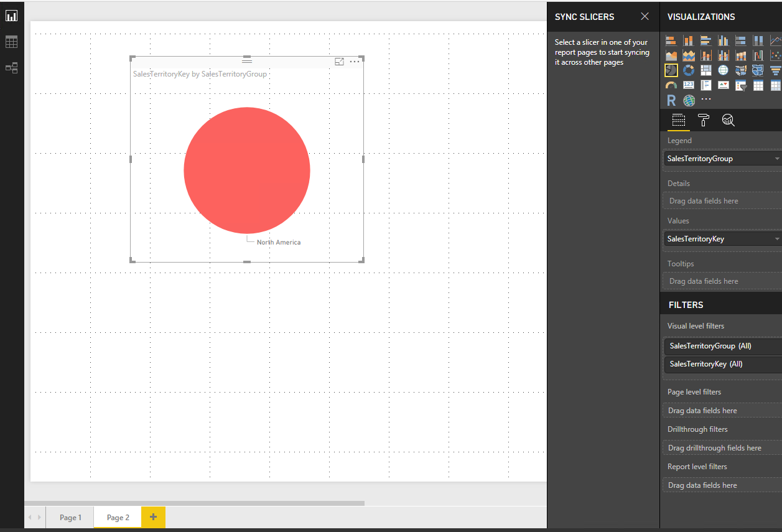The height and width of the screenshot is (532, 782).
Task: Select the clustered bar chart visualization
Action: 706,40
